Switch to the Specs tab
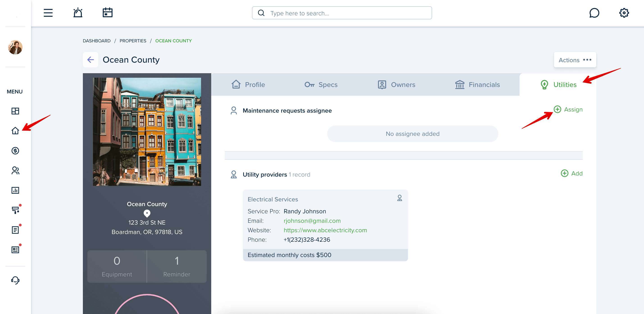 coord(321,85)
